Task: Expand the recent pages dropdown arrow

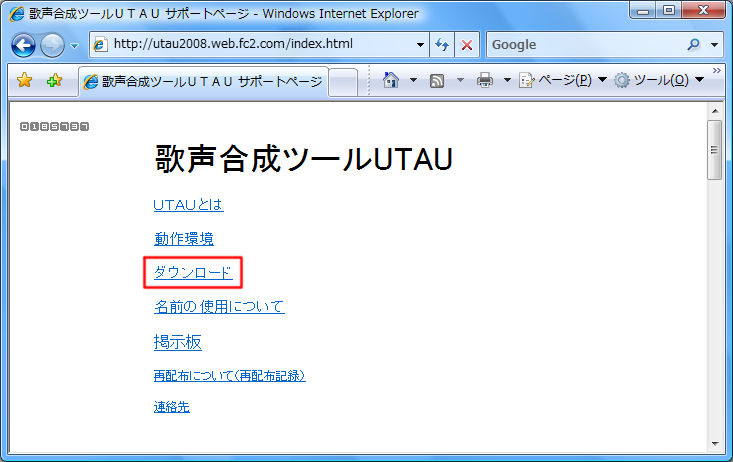Action: [74, 46]
